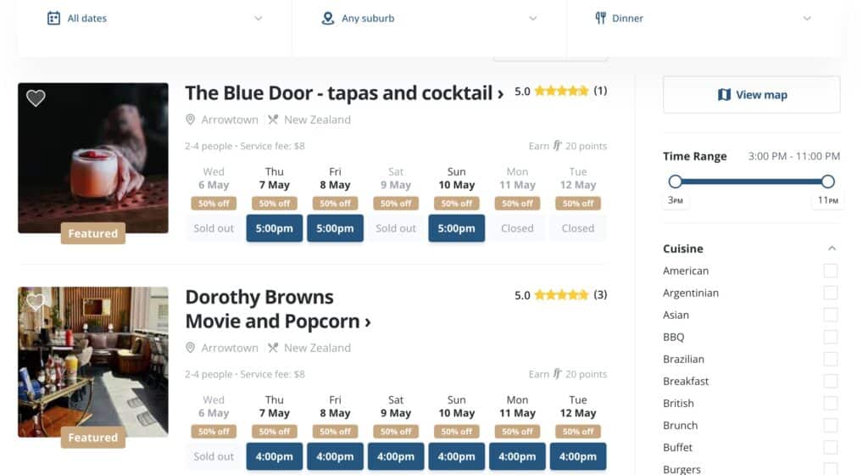Open the Any suburb dropdown
Viewport: 868px width, 475px height.
click(x=429, y=19)
